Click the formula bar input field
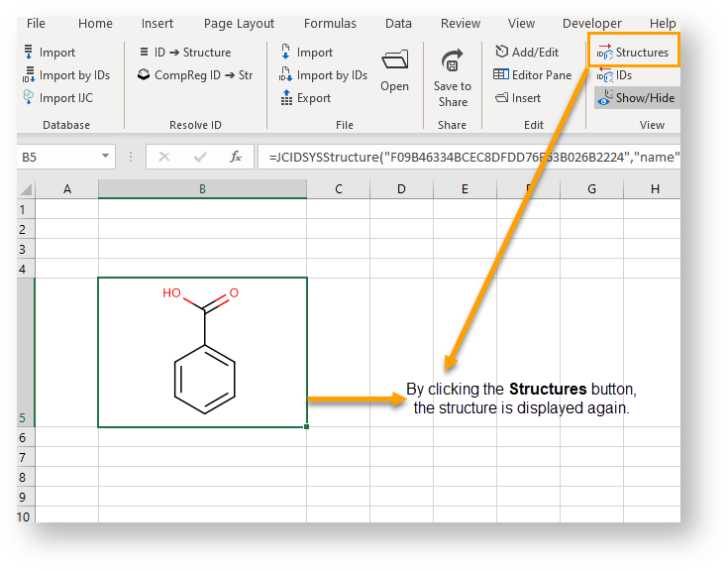Image resolution: width=728 pixels, height=570 pixels. (466, 157)
